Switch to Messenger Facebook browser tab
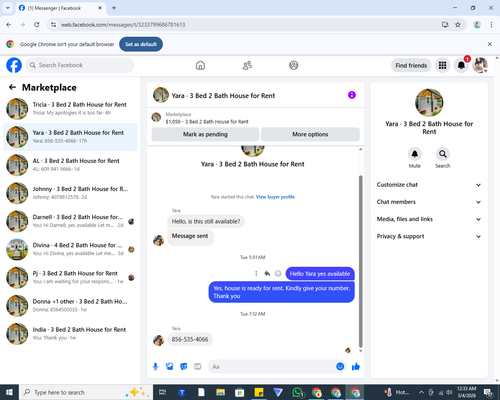This screenshot has width=500, height=400. [61, 8]
